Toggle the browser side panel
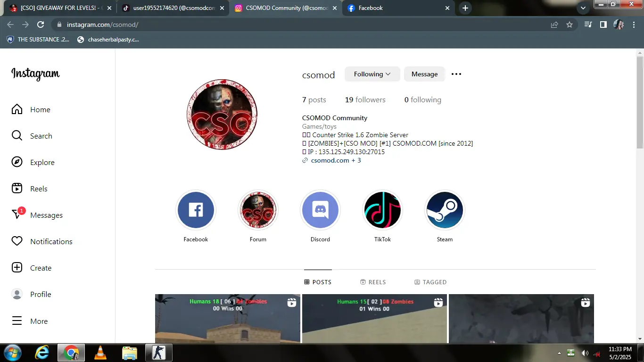This screenshot has height=362, width=644. pos(603,25)
